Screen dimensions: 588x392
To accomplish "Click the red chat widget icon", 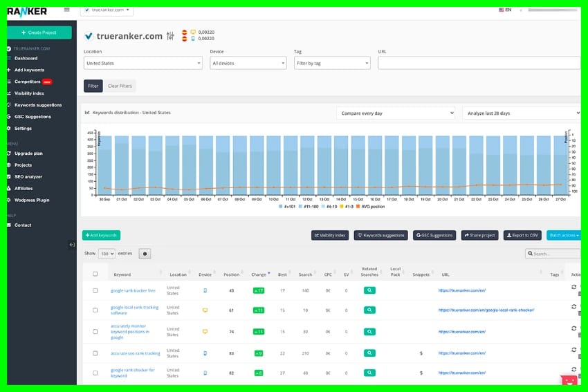I will coord(568,380).
